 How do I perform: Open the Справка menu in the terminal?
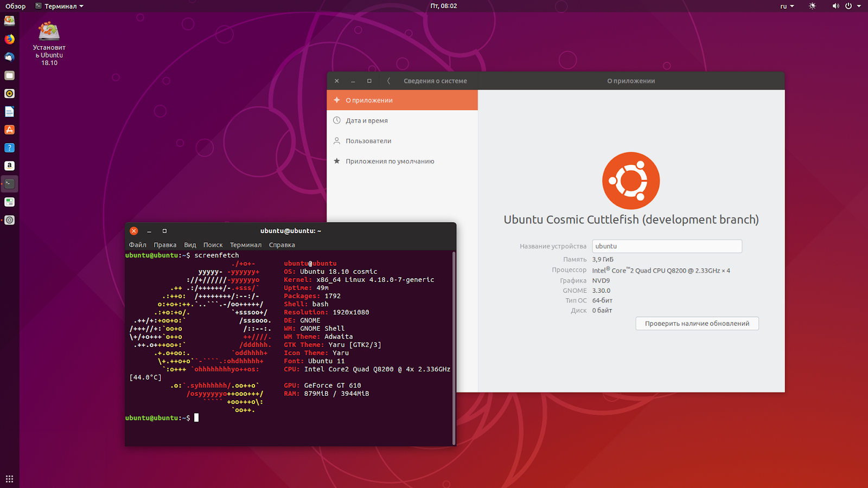click(282, 245)
